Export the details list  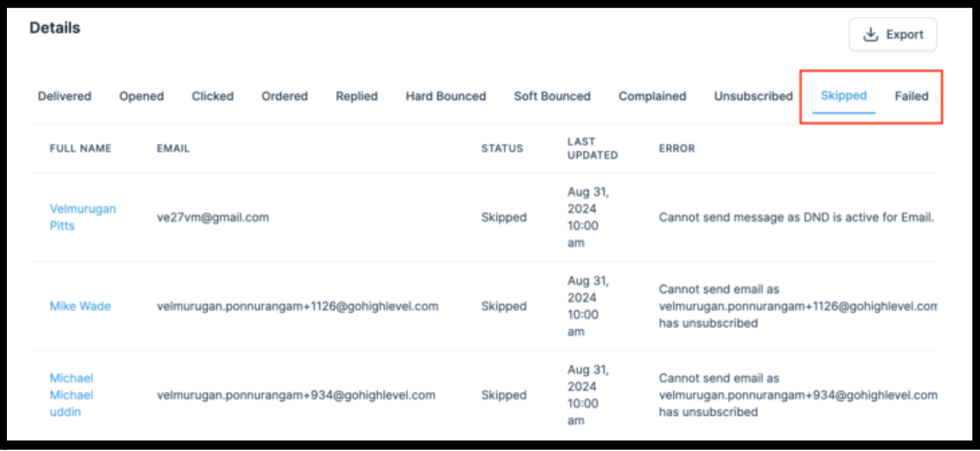tap(893, 35)
